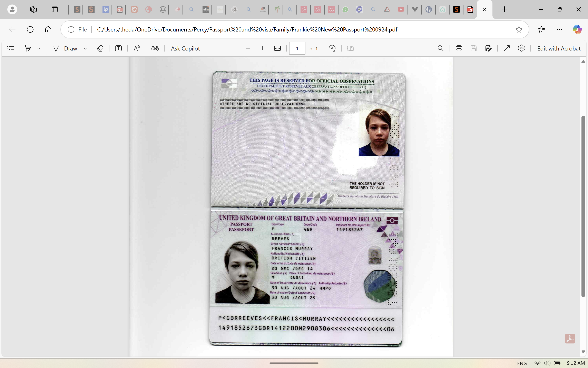Switch to the YouTube tab
The width and height of the screenshot is (588, 368).
pos(401,9)
